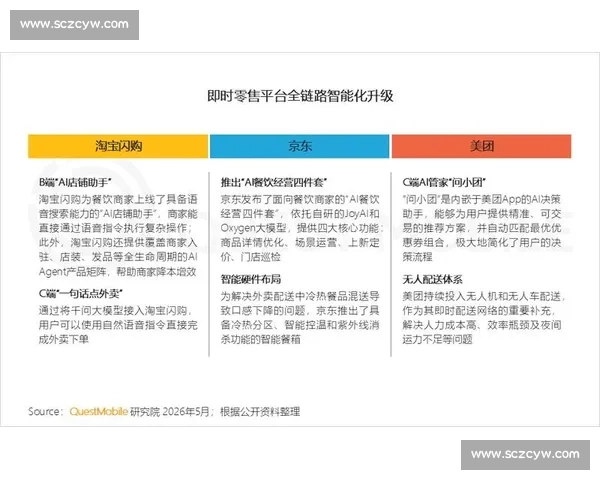This screenshot has width=600, height=480.
Task: Click paragraph starting "问小团"是内嵌于美团App
Action: point(482,228)
